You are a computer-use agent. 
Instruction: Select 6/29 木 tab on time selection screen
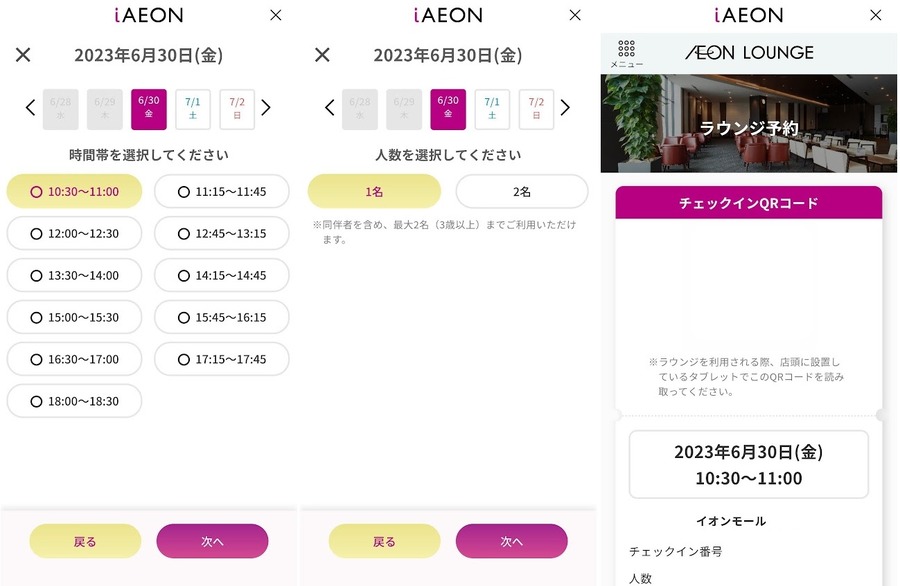tap(104, 108)
